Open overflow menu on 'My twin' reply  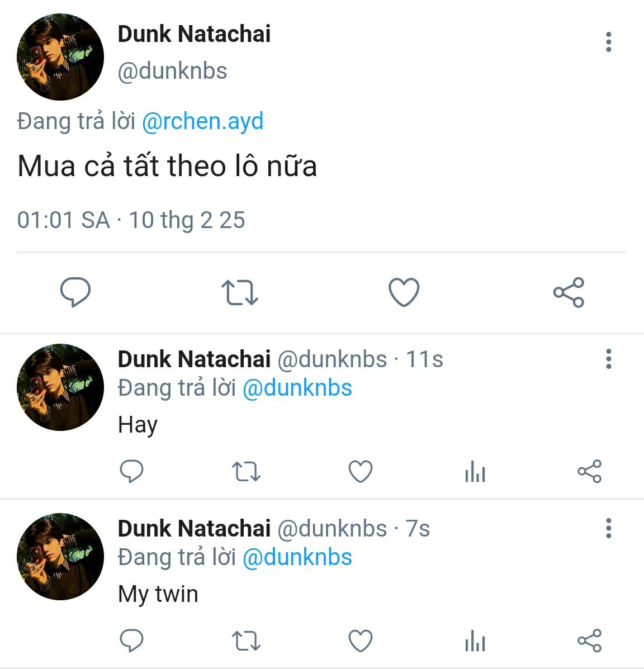pyautogui.click(x=609, y=528)
